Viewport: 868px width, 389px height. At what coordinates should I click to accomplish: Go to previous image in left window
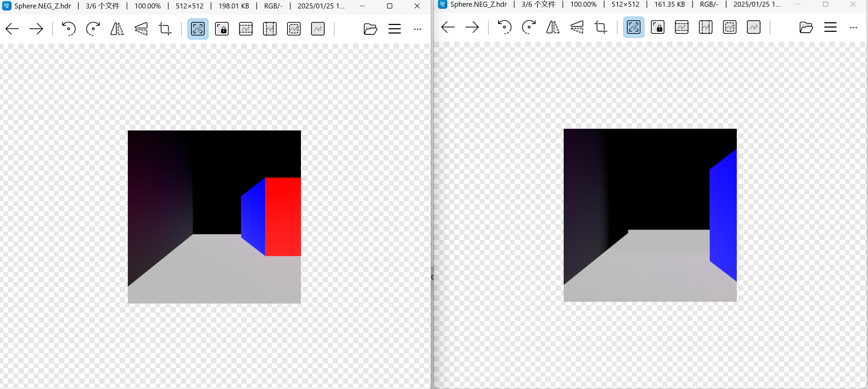(x=12, y=29)
